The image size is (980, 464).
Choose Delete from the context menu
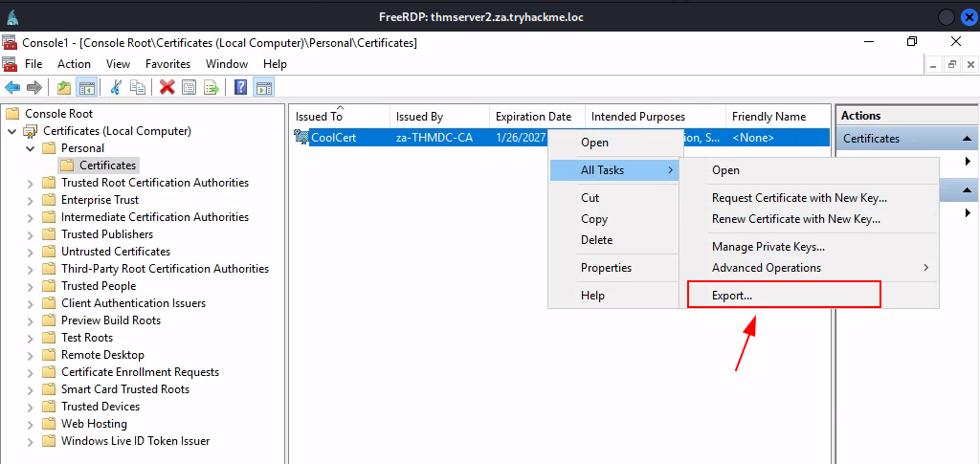tap(613, 240)
